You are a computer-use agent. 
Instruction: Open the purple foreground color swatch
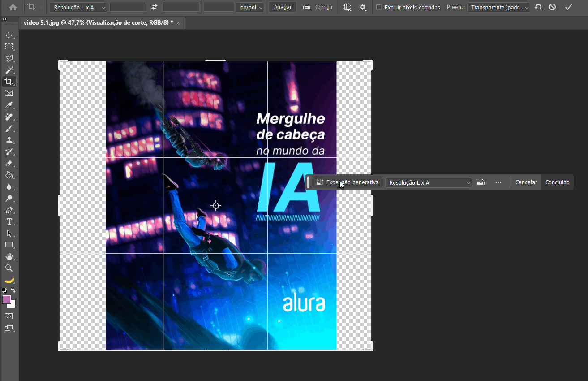[x=6, y=299]
